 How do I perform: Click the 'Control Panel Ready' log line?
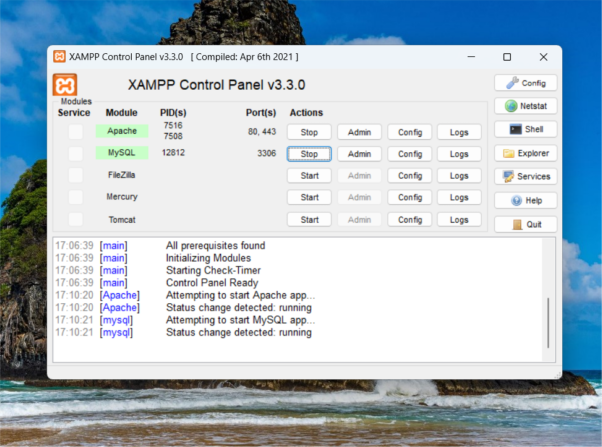coord(212,283)
